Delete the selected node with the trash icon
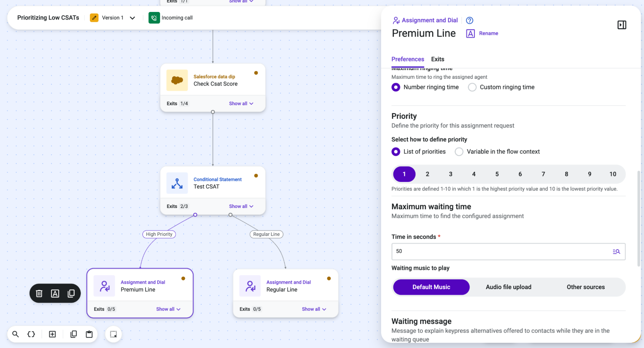Image resolution: width=644 pixels, height=348 pixels. point(39,293)
